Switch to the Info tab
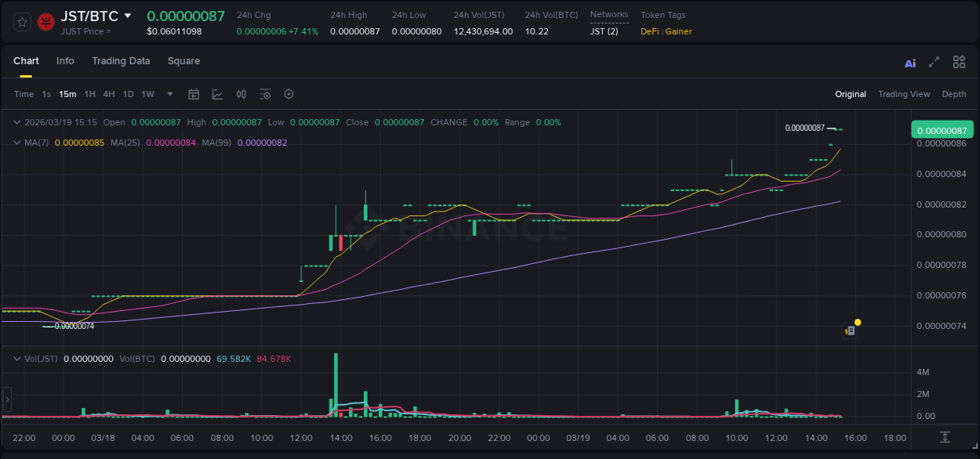The height and width of the screenshot is (459, 980). (65, 61)
